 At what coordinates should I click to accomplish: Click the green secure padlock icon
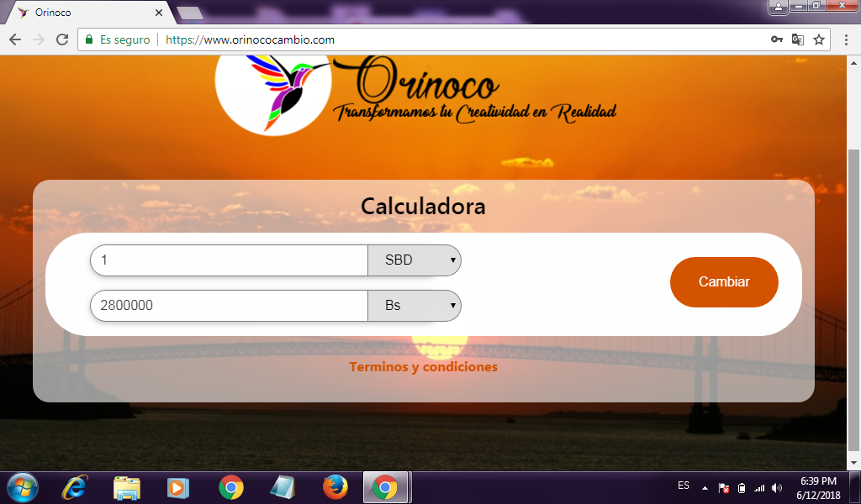pos(89,39)
